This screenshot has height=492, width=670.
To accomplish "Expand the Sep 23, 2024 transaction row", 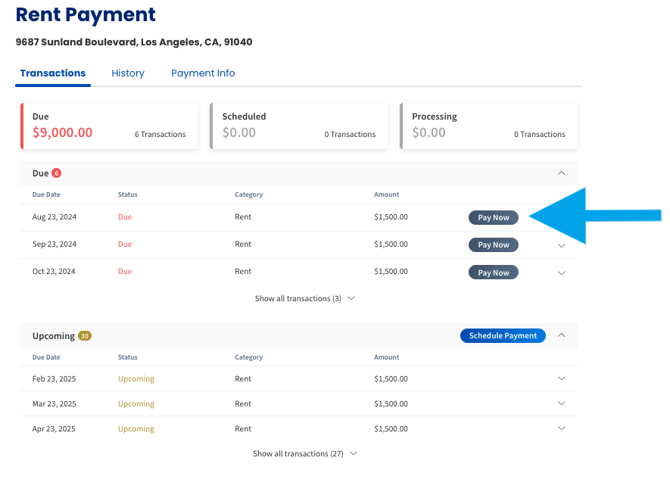I will tap(561, 246).
